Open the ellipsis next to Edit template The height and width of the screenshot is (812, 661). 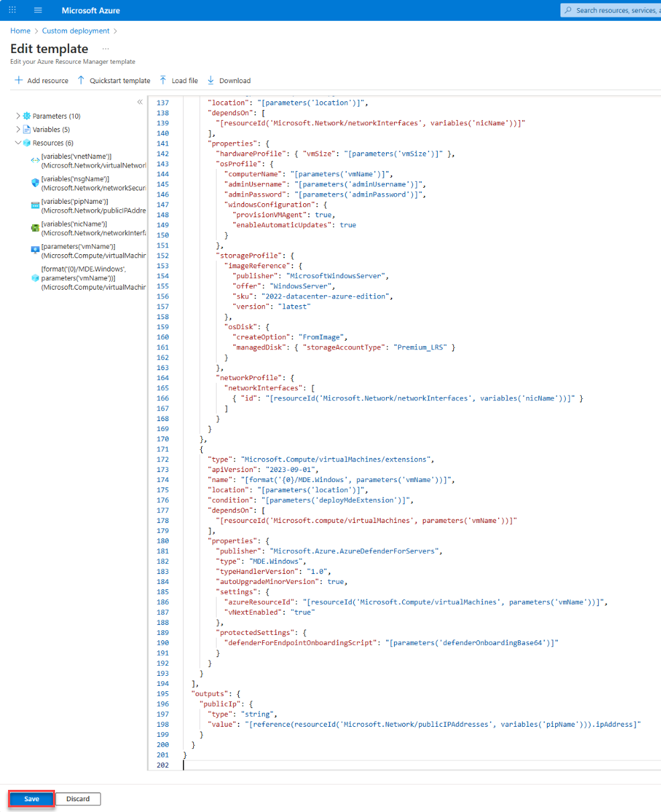click(x=105, y=49)
